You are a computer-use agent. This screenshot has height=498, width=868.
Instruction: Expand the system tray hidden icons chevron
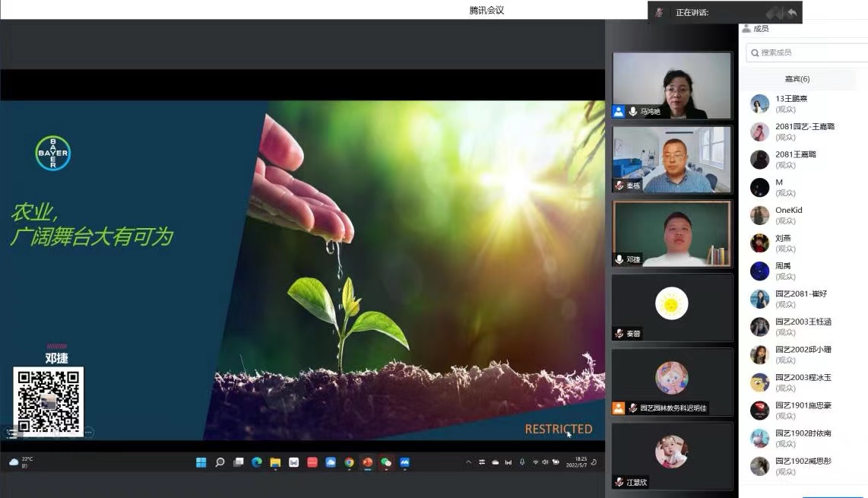click(468, 462)
